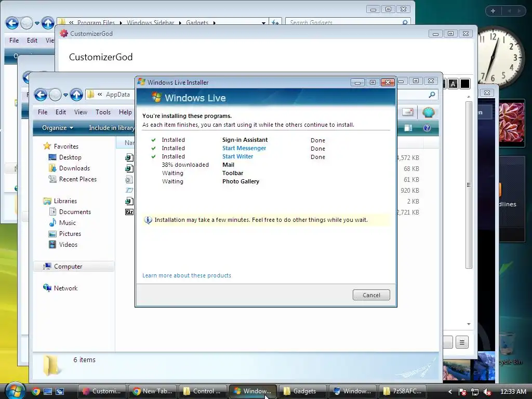Open the Help menu in AppData window
This screenshot has width=532, height=399.
click(125, 112)
